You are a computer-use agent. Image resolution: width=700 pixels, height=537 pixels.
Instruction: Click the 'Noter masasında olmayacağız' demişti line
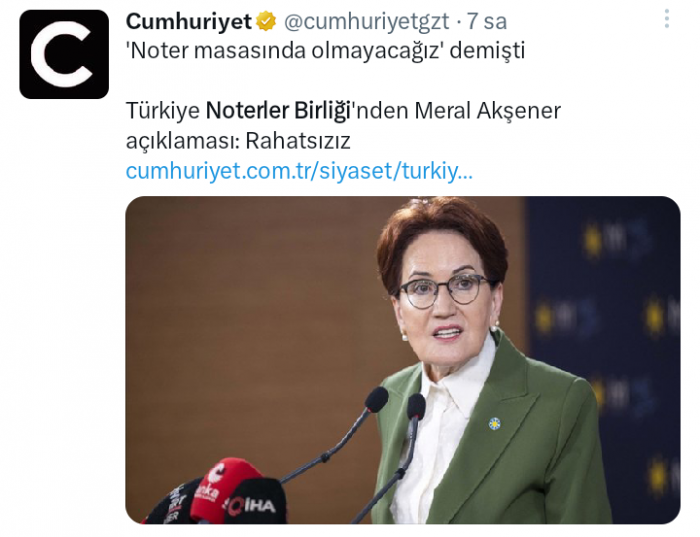coord(325,51)
